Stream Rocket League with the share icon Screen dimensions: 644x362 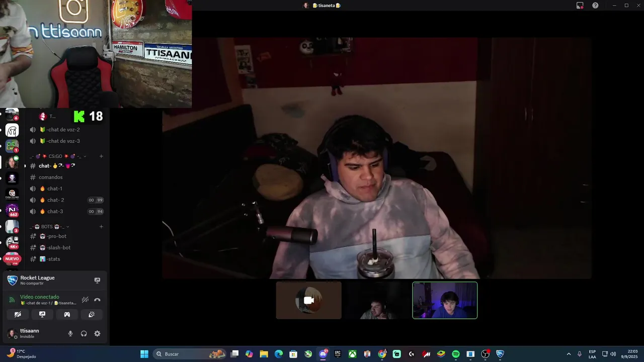point(97,280)
